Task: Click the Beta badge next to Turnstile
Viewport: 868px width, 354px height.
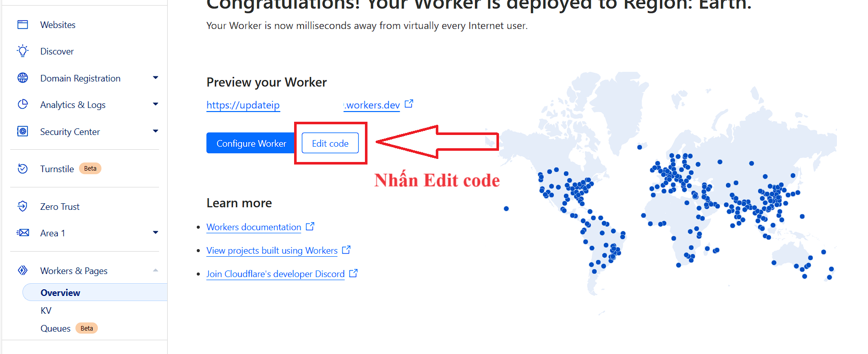Action: pyautogui.click(x=90, y=169)
